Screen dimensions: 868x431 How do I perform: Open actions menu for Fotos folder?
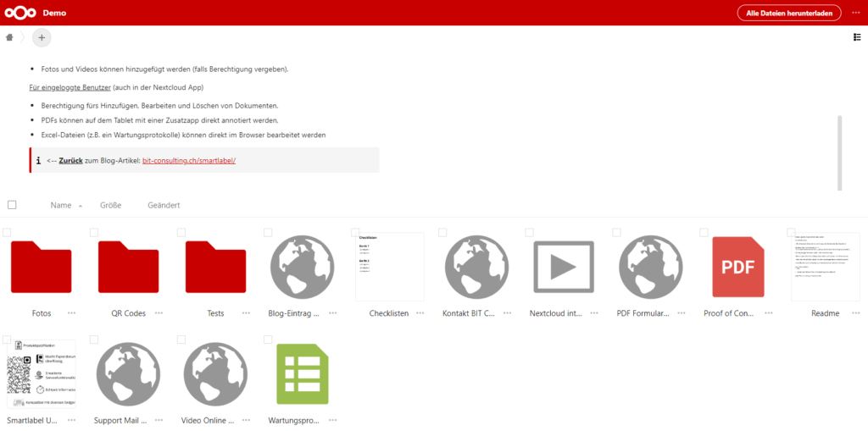coord(72,313)
